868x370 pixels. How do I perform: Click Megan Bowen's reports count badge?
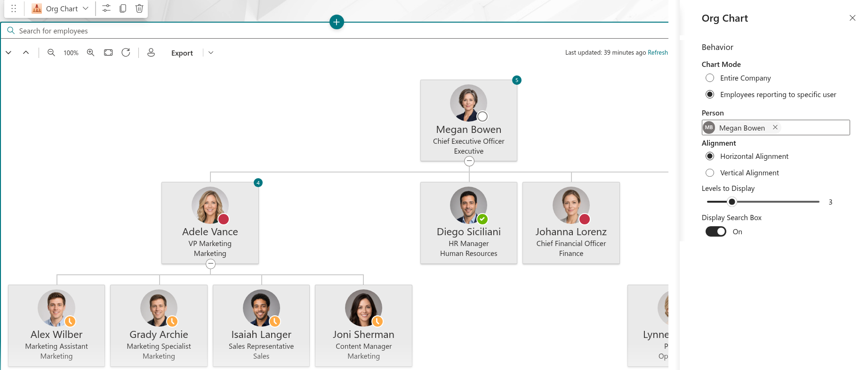(x=517, y=80)
